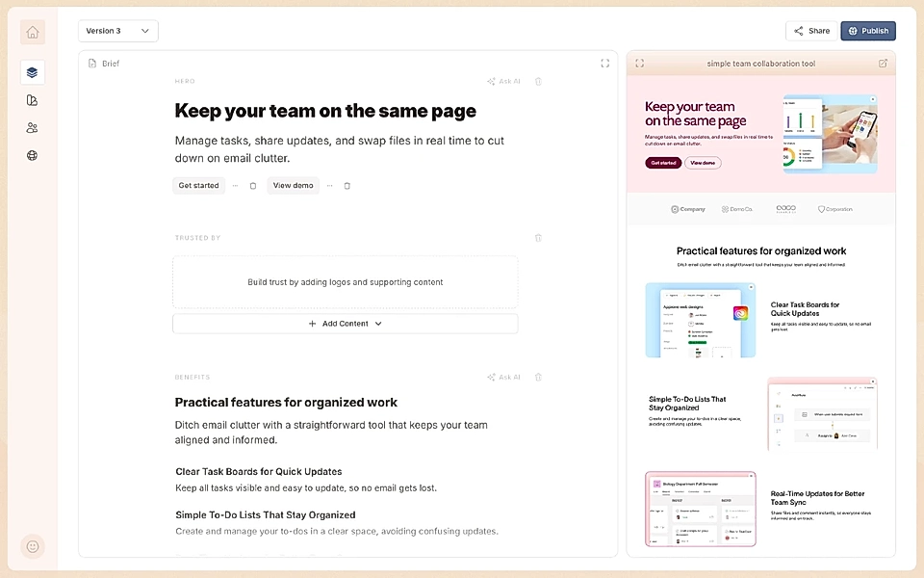Click the audience/people sidebar icon
The height and width of the screenshot is (578, 924).
32,127
